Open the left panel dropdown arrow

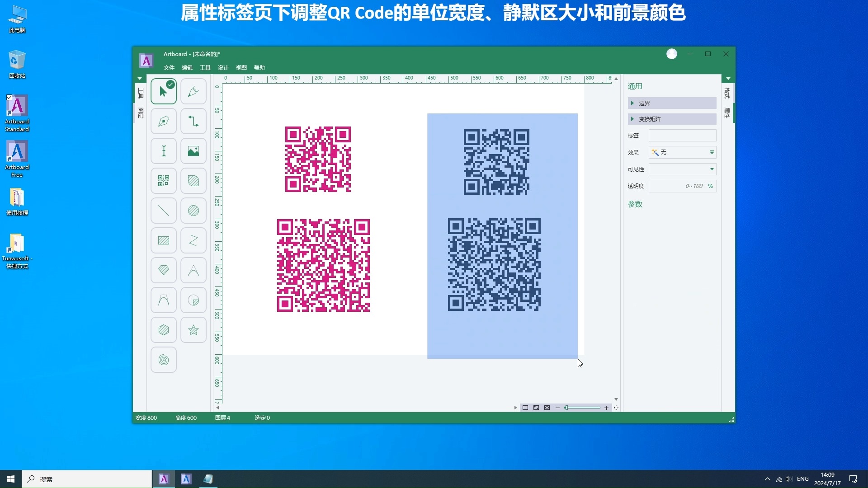pyautogui.click(x=140, y=79)
